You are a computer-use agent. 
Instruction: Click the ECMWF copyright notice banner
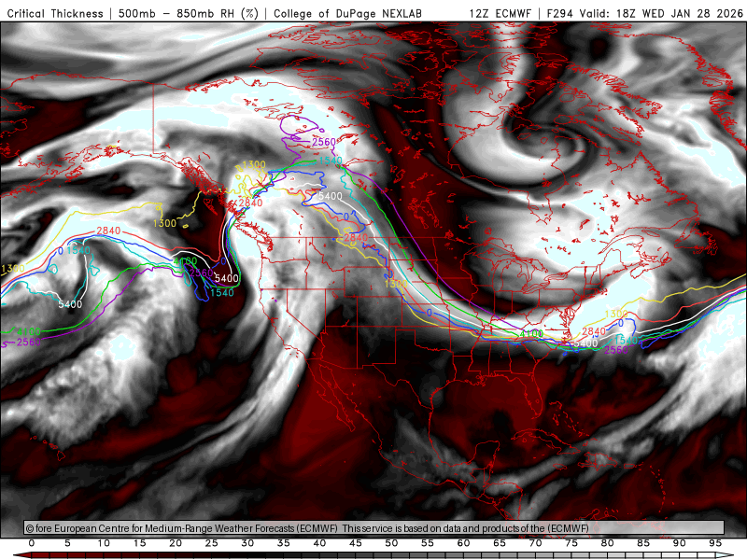pos(374,528)
